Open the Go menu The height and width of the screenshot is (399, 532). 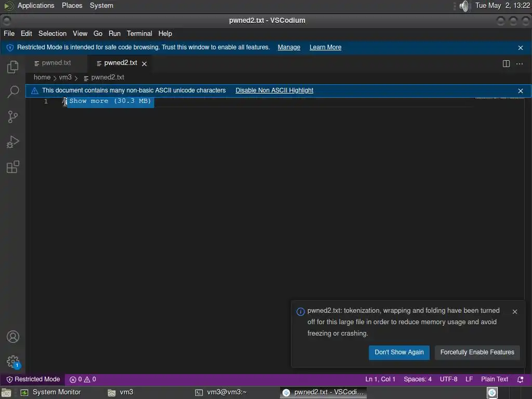pos(98,34)
